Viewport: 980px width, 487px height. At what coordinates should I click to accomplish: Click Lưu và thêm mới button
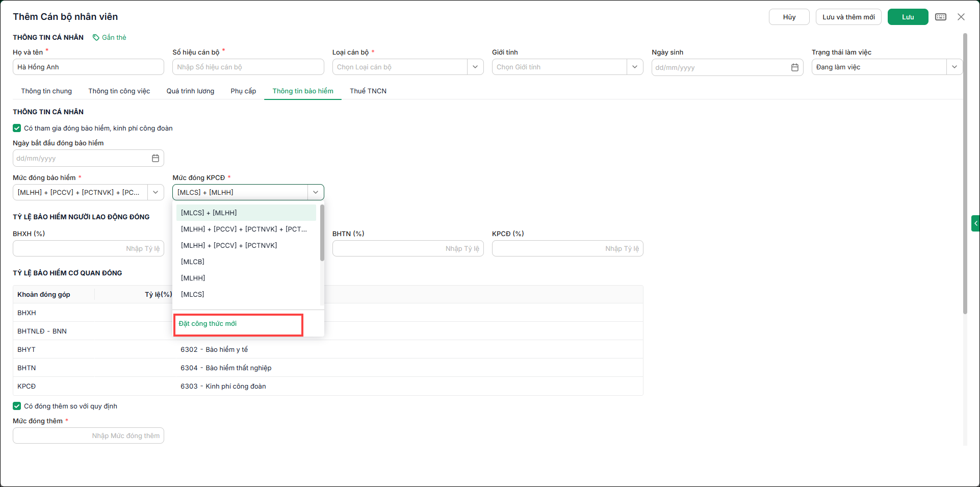848,17
